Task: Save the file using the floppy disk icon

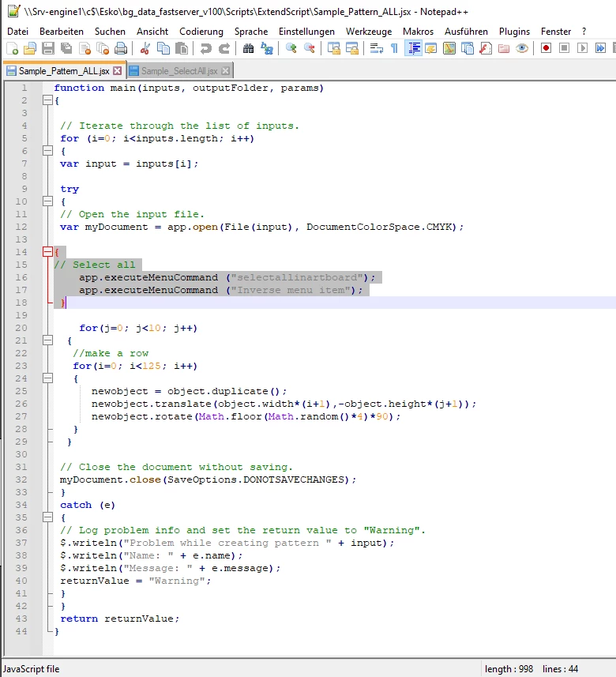Action: coord(48,48)
